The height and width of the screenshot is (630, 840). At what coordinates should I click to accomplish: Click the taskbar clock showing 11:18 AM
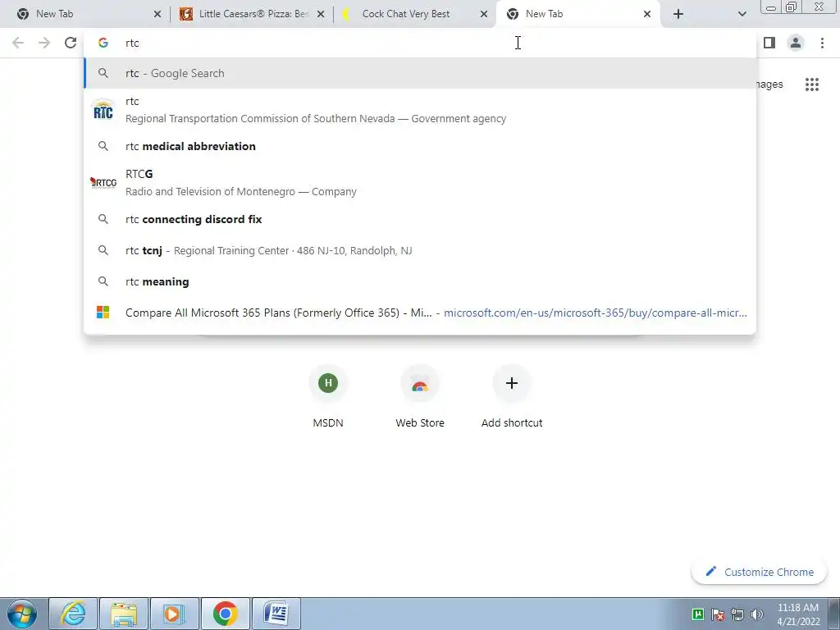798,614
